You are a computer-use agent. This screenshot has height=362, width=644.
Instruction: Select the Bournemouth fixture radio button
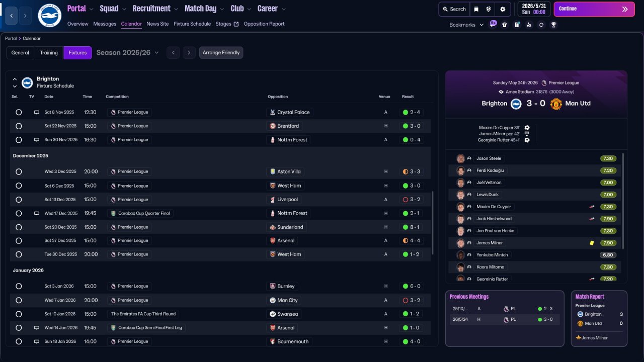[x=19, y=341]
